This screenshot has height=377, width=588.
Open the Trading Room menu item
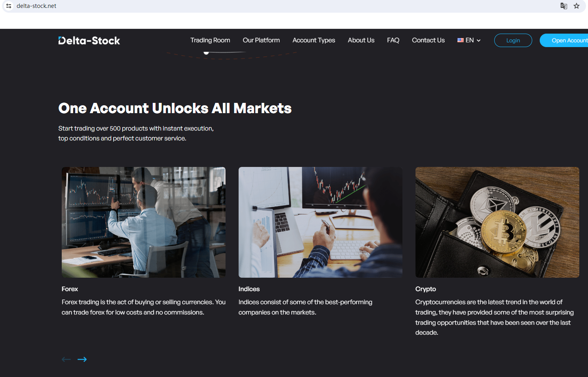click(x=210, y=40)
